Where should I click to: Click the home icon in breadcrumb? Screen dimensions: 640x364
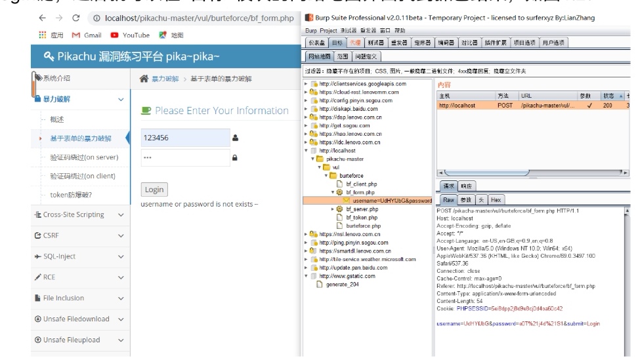144,79
